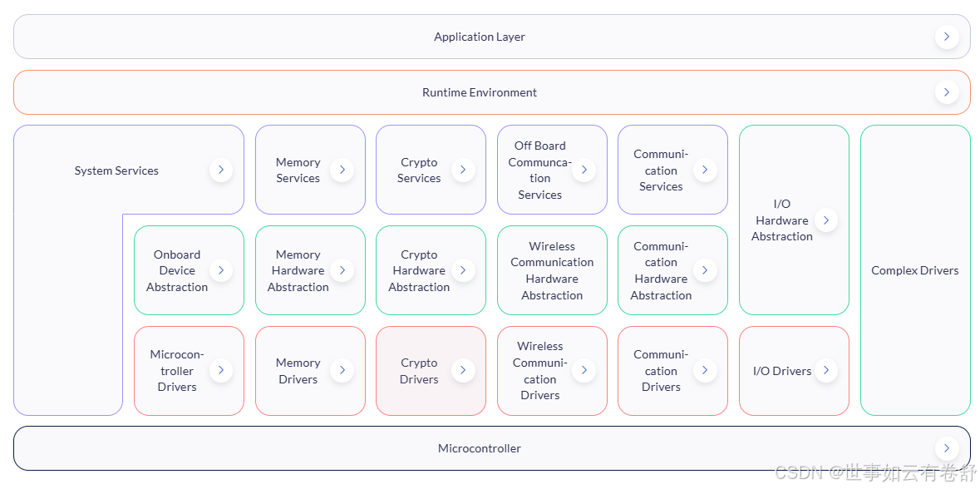Expand the Application Layer chevron
Screen dimensions: 980x489
[x=946, y=37]
